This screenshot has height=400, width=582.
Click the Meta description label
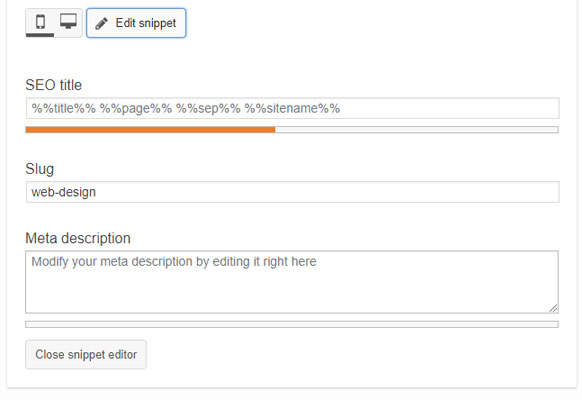(78, 238)
